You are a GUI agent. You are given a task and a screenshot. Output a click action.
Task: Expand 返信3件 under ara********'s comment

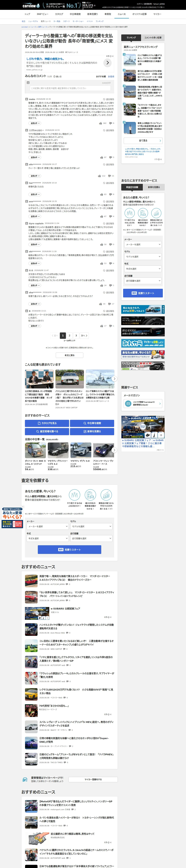tap(35, 216)
